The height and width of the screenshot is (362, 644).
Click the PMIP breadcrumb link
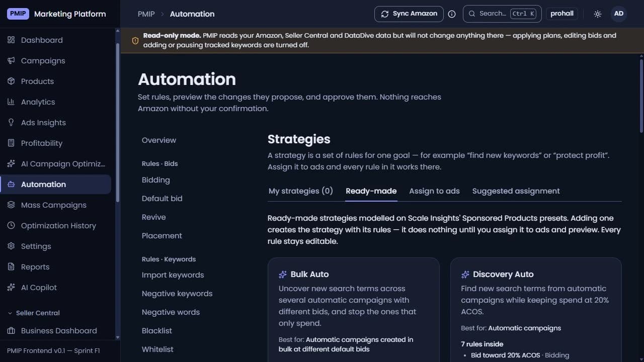click(x=146, y=14)
